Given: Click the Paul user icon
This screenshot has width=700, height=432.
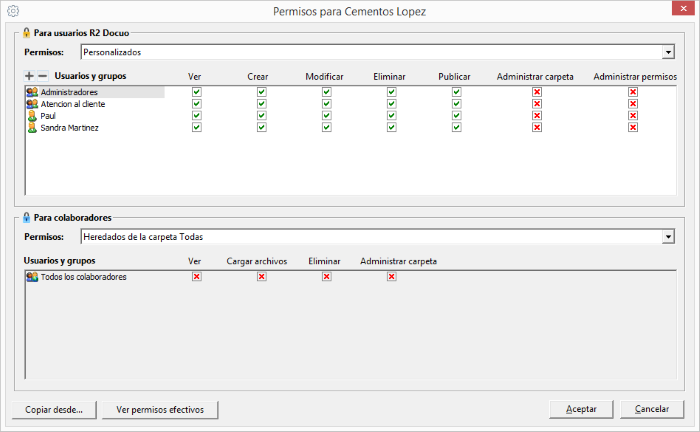Looking at the screenshot, I should [x=32, y=116].
